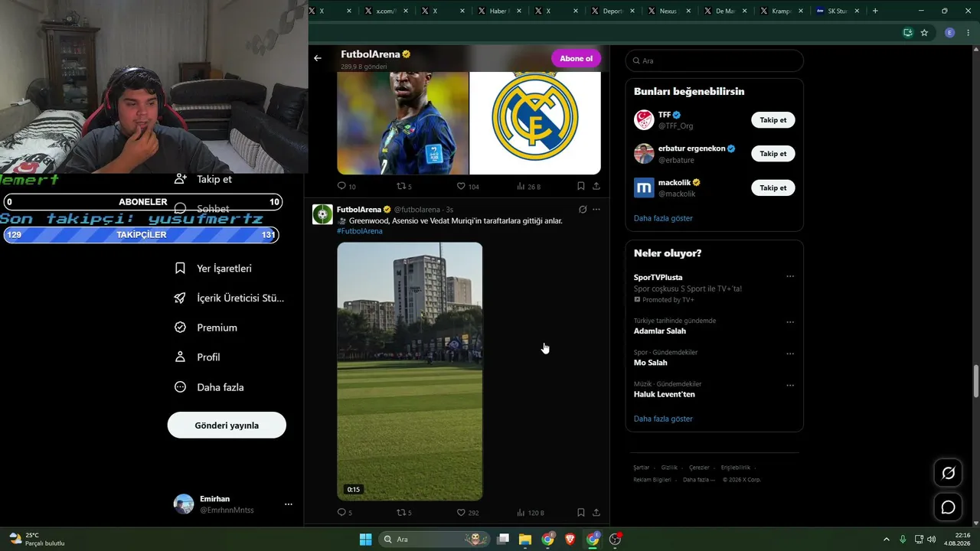
Task: Open more options for SporTVPlusta trend
Action: click(x=790, y=277)
